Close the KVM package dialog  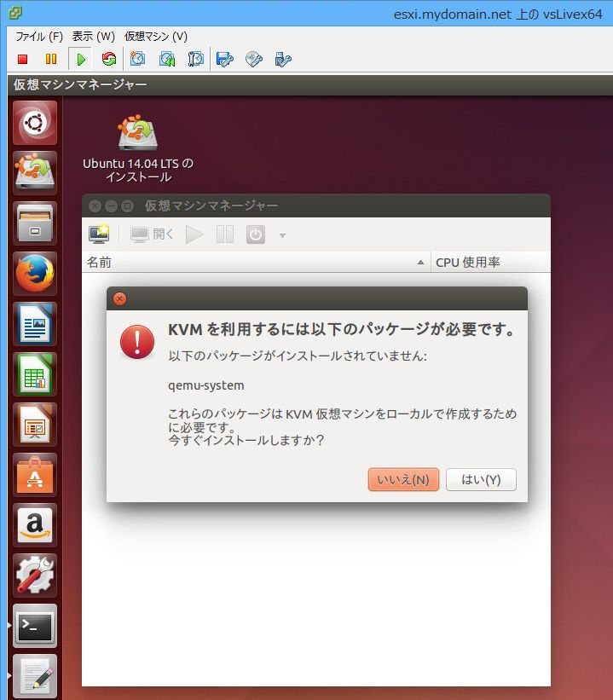119,298
